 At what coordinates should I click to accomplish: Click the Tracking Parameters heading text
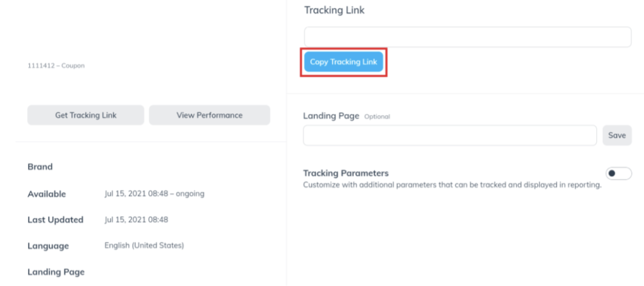[345, 173]
